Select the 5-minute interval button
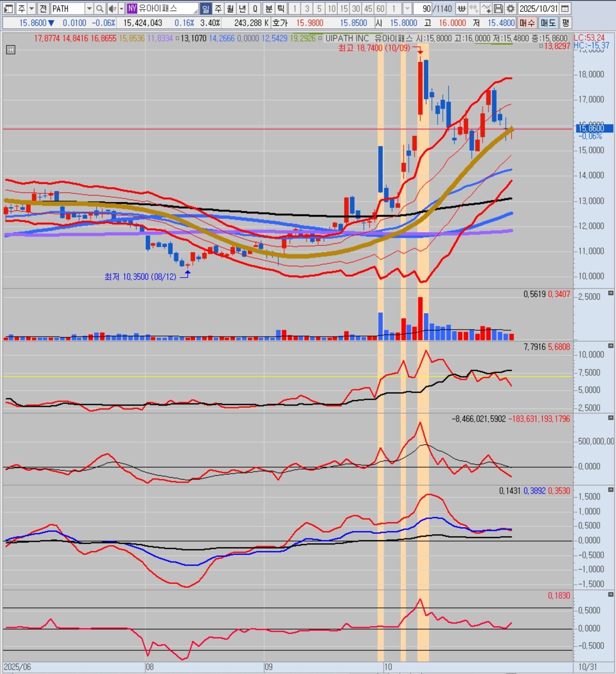Viewport: 616px width, 674px height. click(x=319, y=9)
